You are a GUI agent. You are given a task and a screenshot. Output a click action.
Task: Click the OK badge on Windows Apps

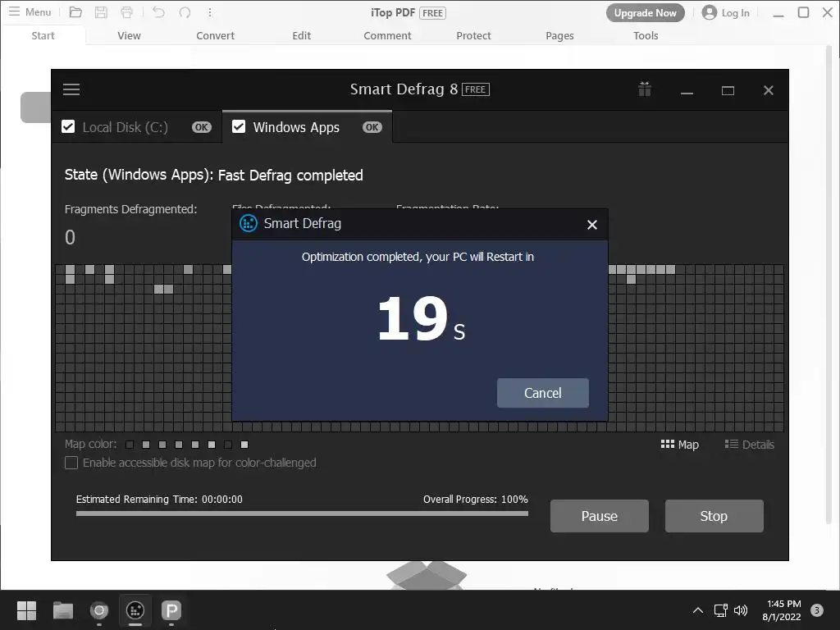point(372,127)
